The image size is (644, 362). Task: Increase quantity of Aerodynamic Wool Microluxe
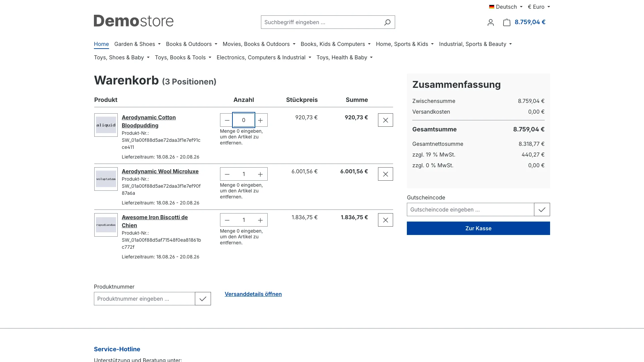(260, 174)
